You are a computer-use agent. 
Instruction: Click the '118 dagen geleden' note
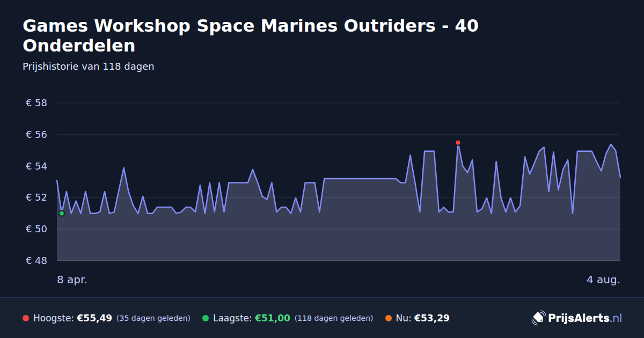(334, 318)
